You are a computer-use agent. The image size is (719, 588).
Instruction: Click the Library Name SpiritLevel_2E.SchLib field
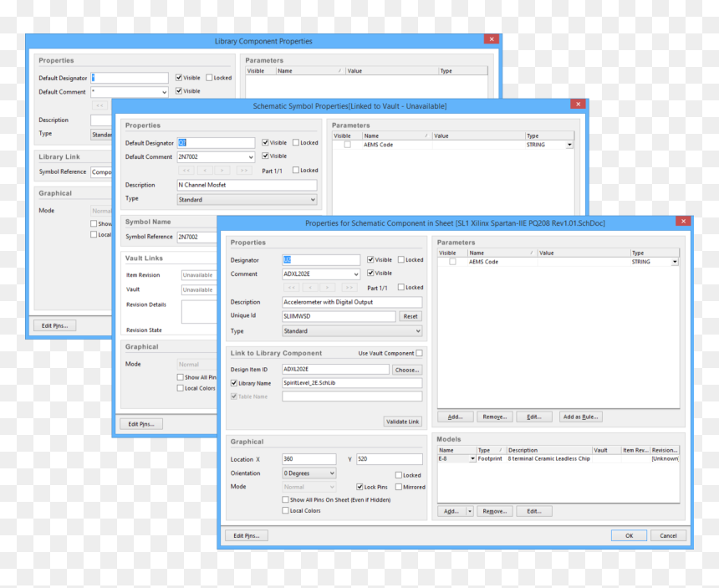pos(352,383)
